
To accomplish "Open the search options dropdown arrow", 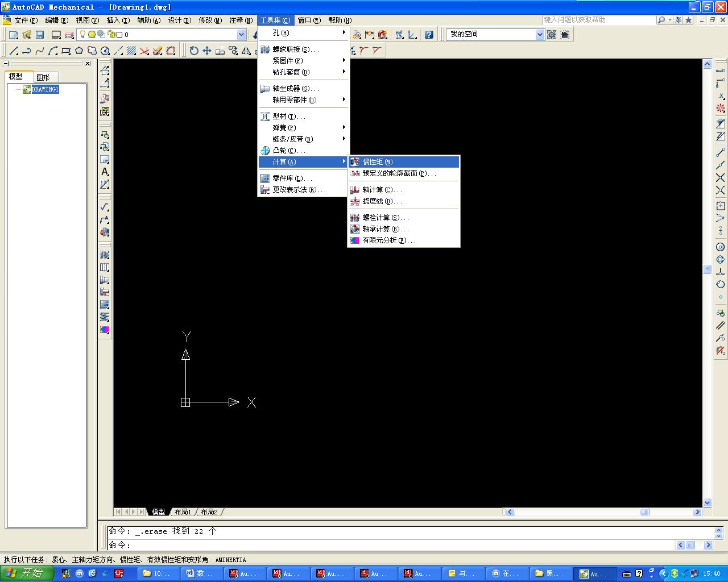I will coord(670,20).
